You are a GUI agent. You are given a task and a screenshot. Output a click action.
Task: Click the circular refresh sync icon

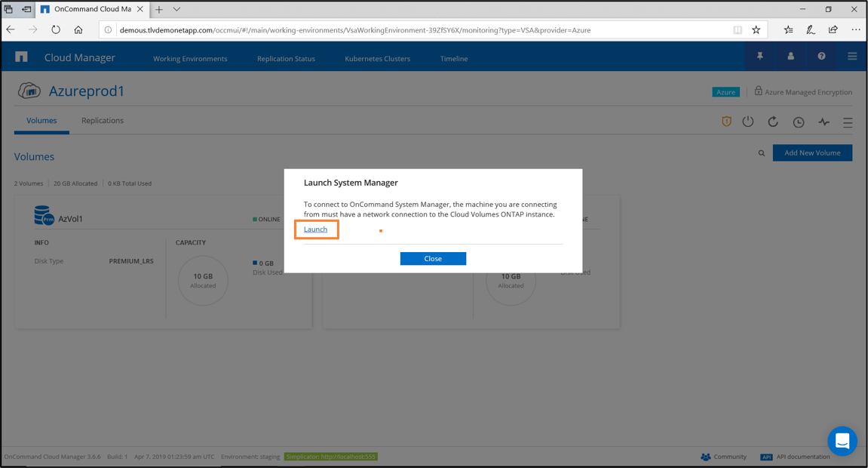click(772, 122)
